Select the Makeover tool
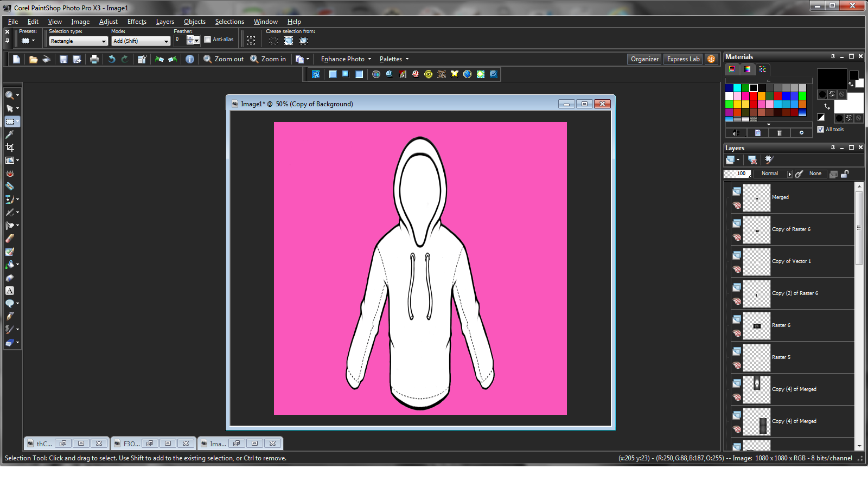 click(x=10, y=187)
